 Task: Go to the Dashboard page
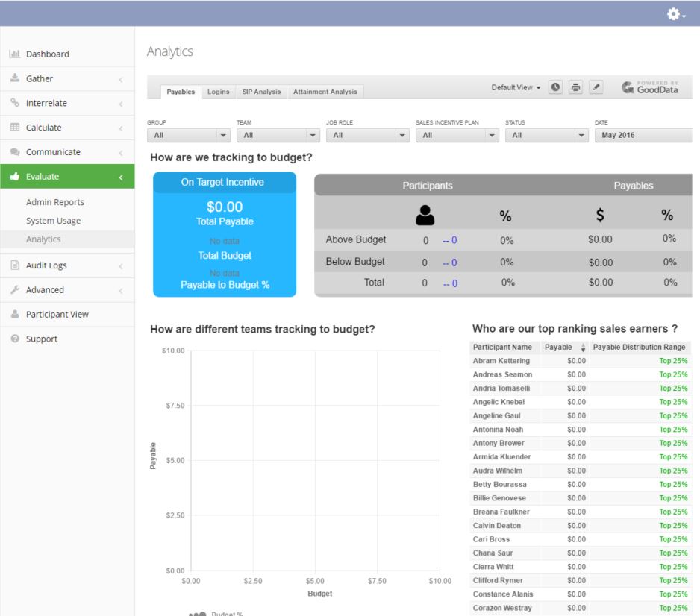(x=47, y=54)
